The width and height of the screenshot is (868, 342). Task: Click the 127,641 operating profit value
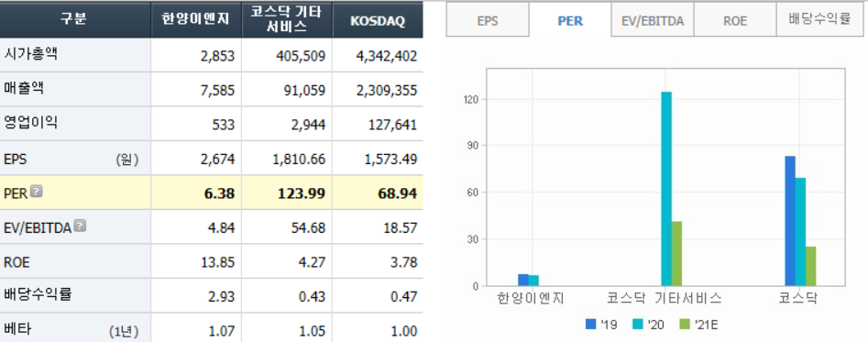392,125
